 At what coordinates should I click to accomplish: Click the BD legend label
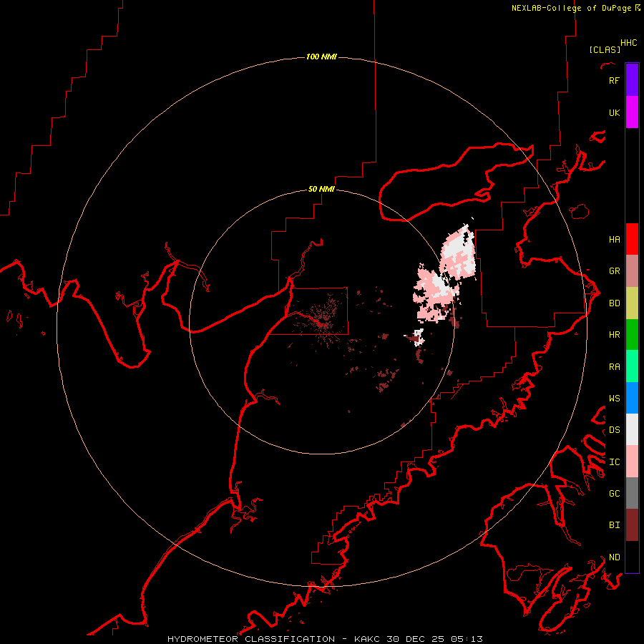614,303
